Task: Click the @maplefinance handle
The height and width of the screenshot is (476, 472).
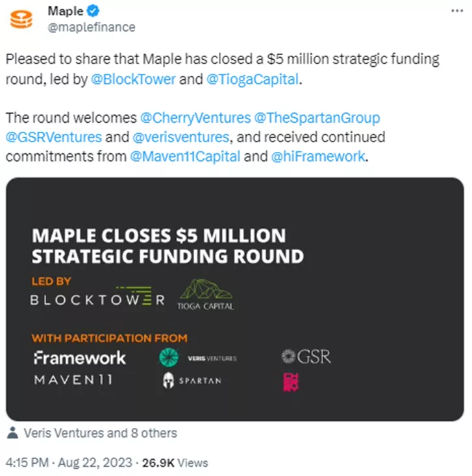Action: (x=92, y=27)
